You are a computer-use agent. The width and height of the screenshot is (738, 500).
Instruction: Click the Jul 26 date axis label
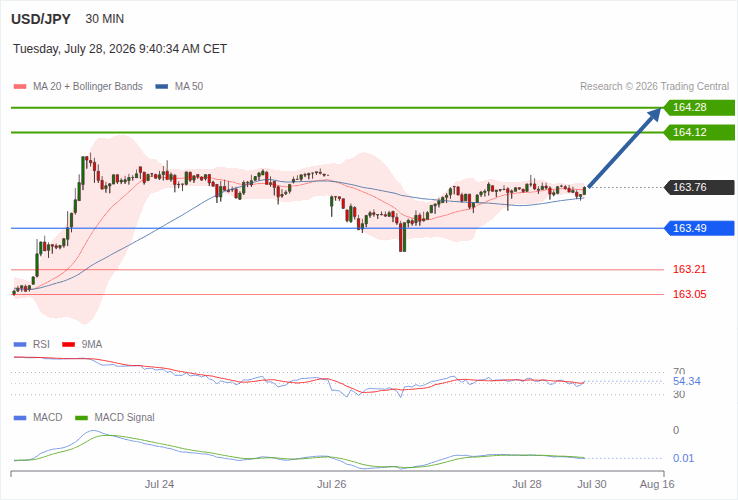(x=332, y=484)
